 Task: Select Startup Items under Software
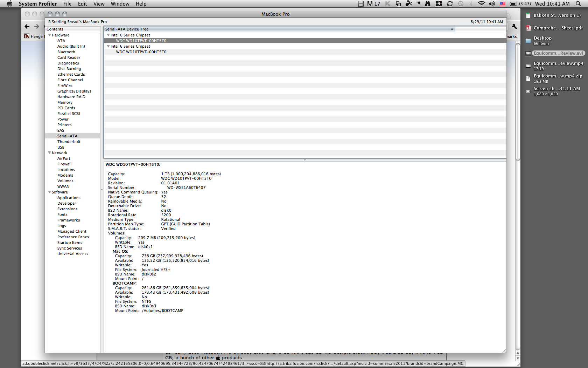click(70, 243)
